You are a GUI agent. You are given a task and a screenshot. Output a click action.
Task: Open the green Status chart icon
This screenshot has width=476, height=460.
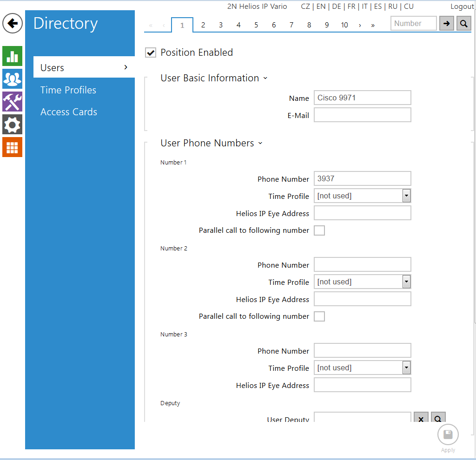[x=12, y=56]
